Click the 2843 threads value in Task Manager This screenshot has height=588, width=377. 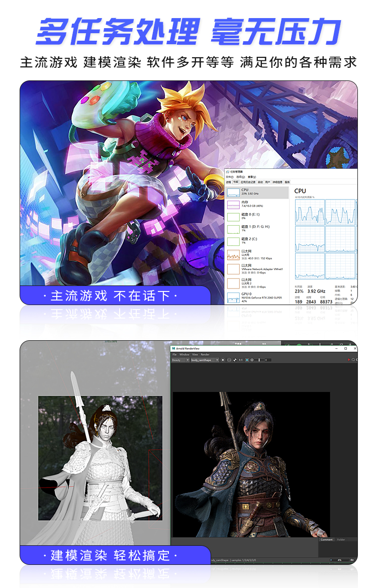point(311,302)
